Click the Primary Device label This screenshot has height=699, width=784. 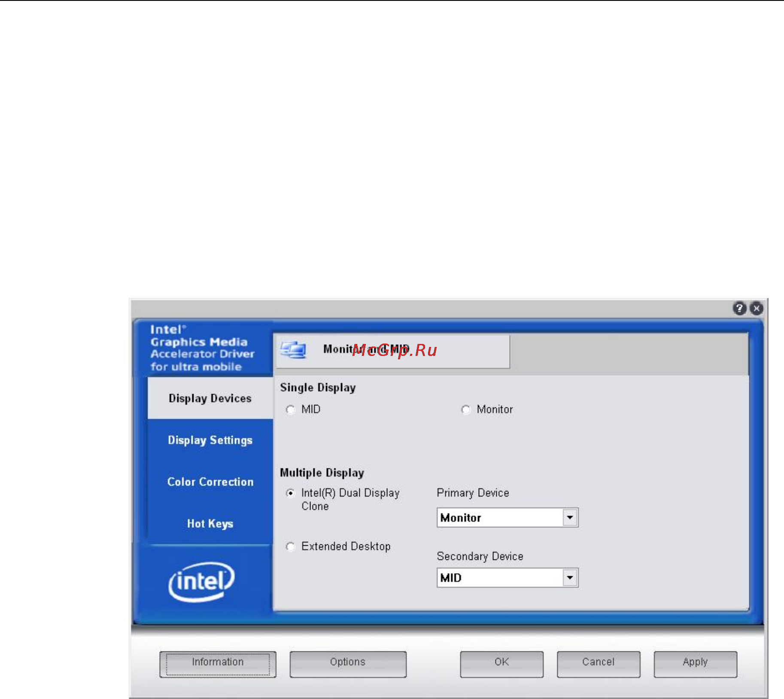coord(473,493)
